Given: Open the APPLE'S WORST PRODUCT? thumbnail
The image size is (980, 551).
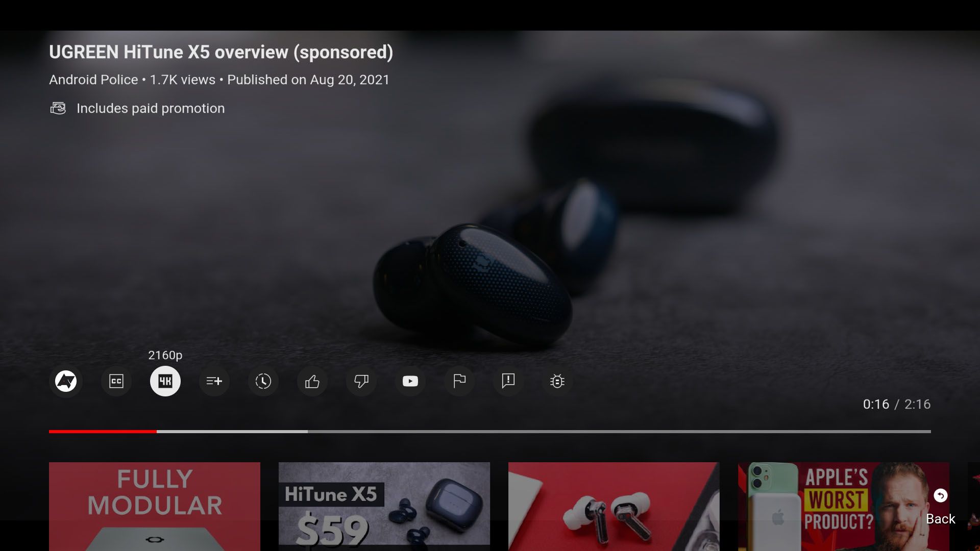Looking at the screenshot, I should [844, 506].
